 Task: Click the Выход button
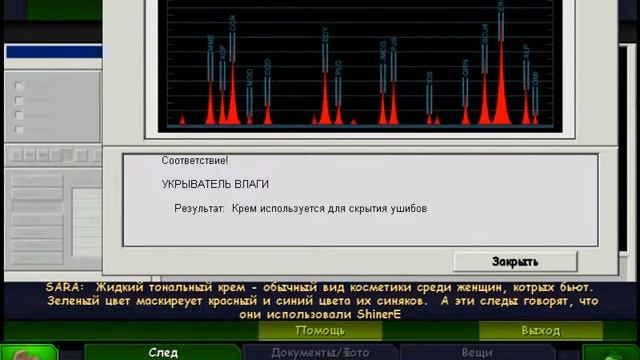point(541,330)
